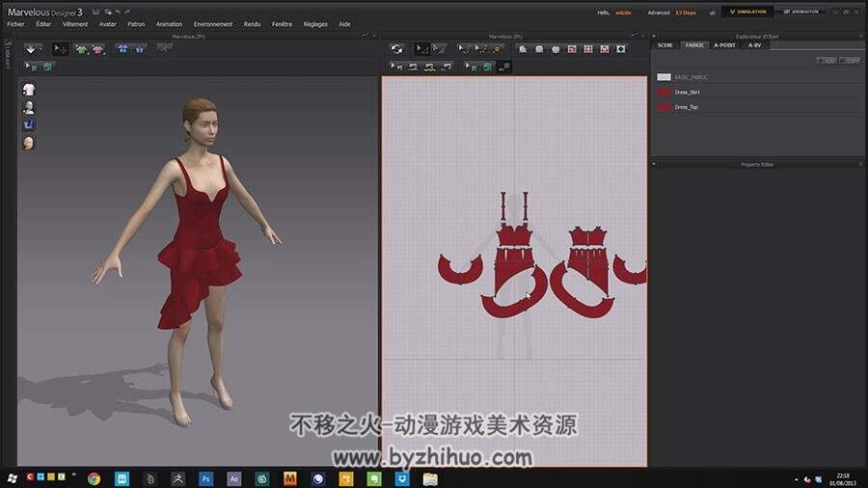Click the blue dart tool icon

pos(621,49)
